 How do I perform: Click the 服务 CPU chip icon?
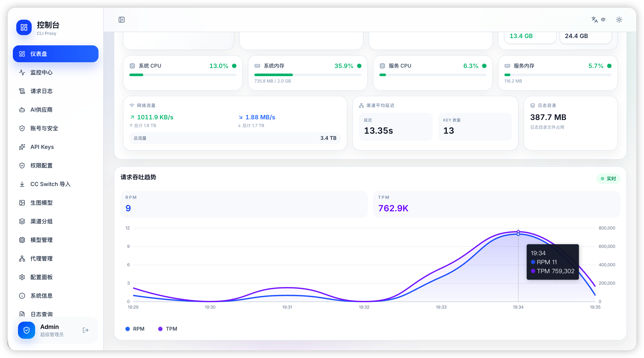pos(382,66)
